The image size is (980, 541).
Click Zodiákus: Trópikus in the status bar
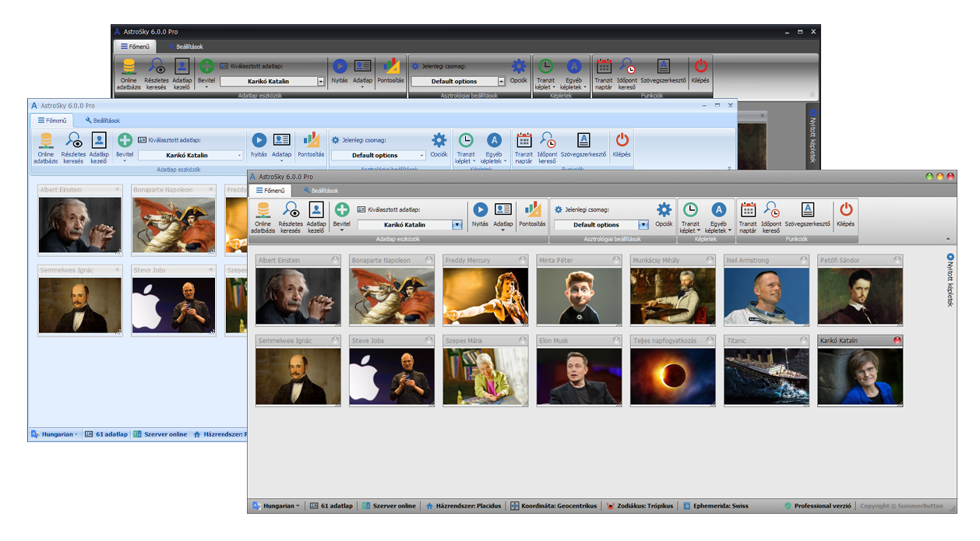[640, 506]
